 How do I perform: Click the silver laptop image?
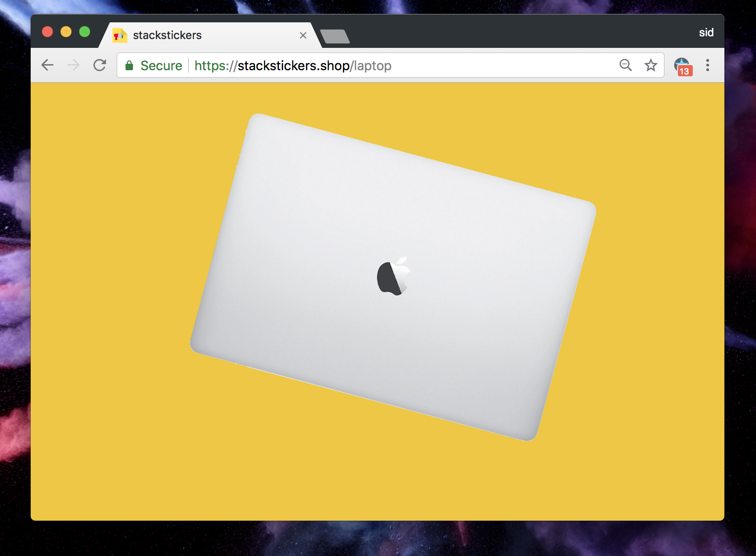[x=393, y=277]
